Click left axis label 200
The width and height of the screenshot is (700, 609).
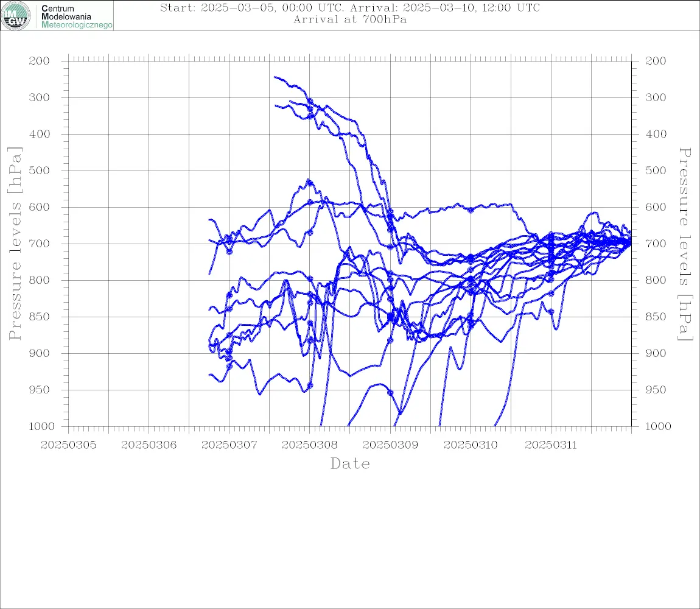[x=40, y=61]
